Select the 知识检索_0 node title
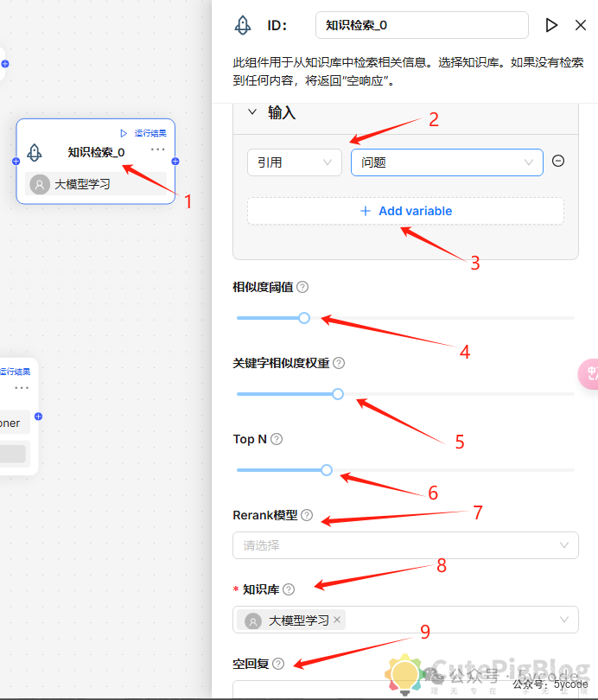 point(96,152)
